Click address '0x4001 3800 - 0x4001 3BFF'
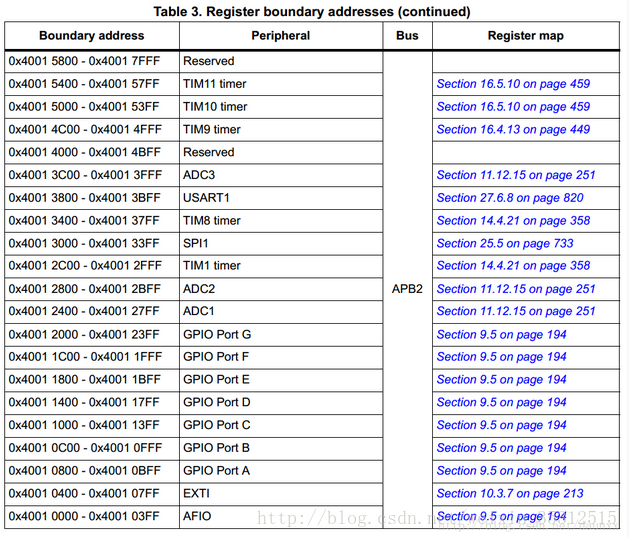The width and height of the screenshot is (629, 538). [84, 198]
